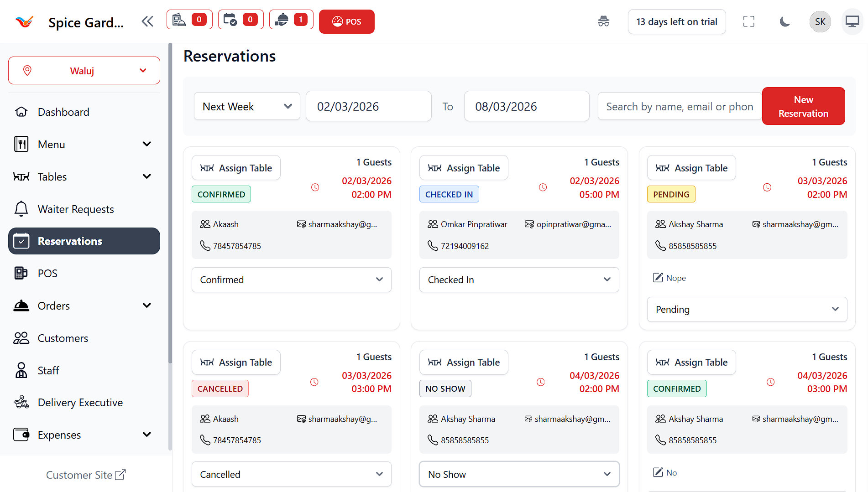
Task: Select Reservations in the sidebar menu
Action: pos(70,241)
